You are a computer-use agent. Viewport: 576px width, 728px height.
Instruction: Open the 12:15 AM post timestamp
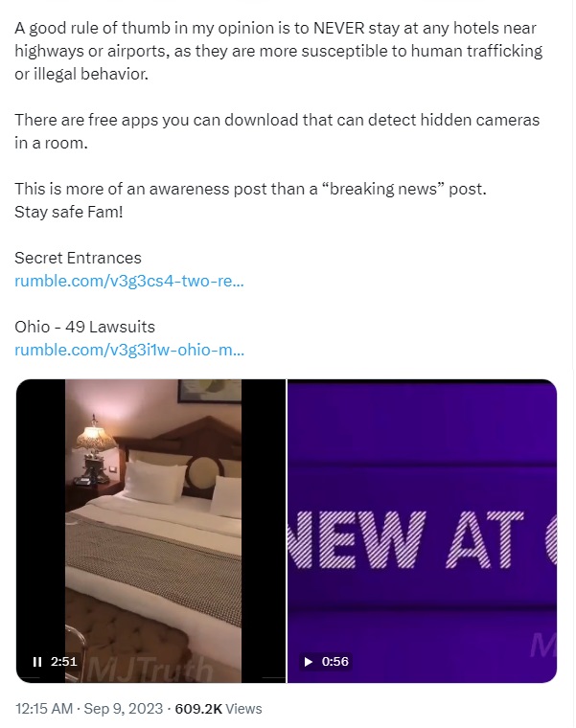(x=44, y=709)
